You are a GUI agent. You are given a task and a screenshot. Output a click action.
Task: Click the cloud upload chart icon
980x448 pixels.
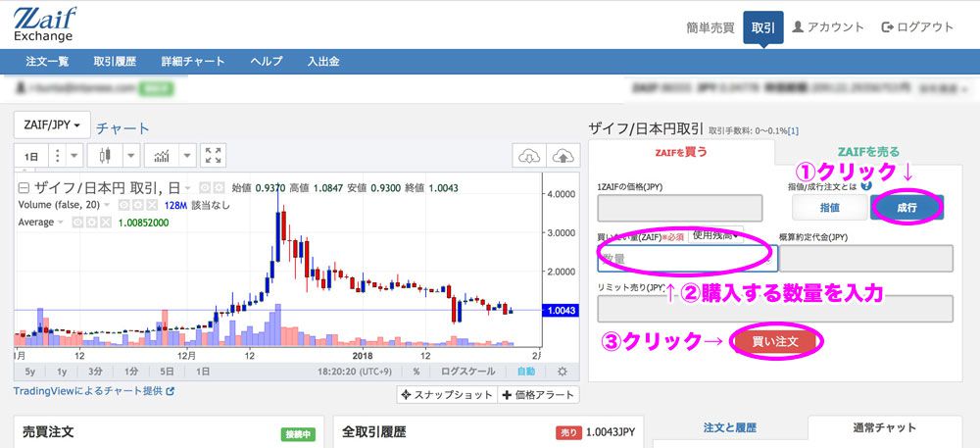pos(563,156)
